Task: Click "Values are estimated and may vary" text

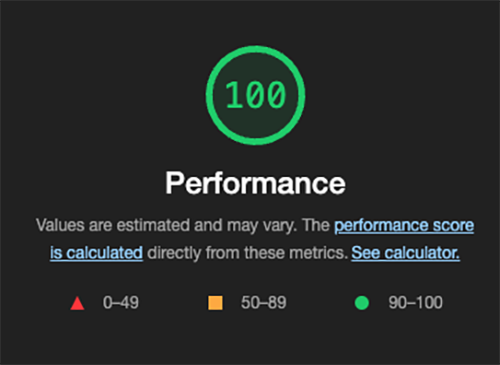Action: pyautogui.click(x=166, y=226)
